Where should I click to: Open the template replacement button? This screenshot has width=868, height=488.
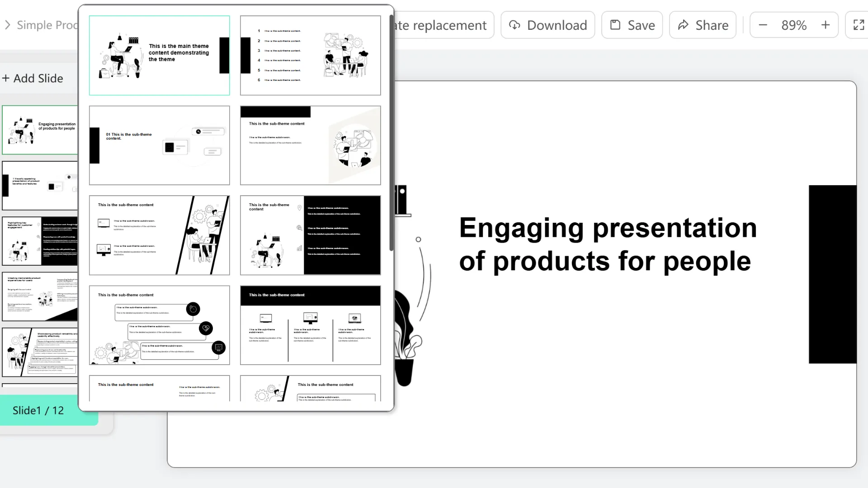coord(443,25)
